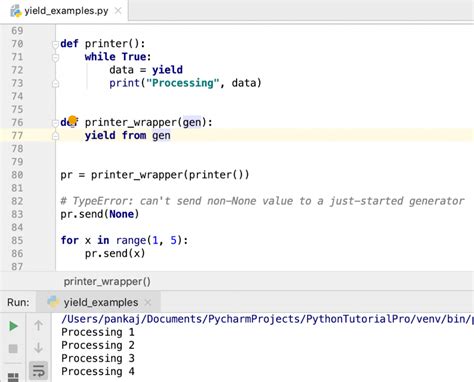Stop the running process

[x=13, y=349]
